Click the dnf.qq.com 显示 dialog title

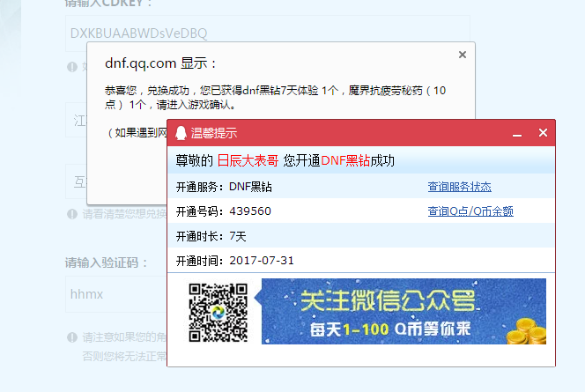(160, 63)
